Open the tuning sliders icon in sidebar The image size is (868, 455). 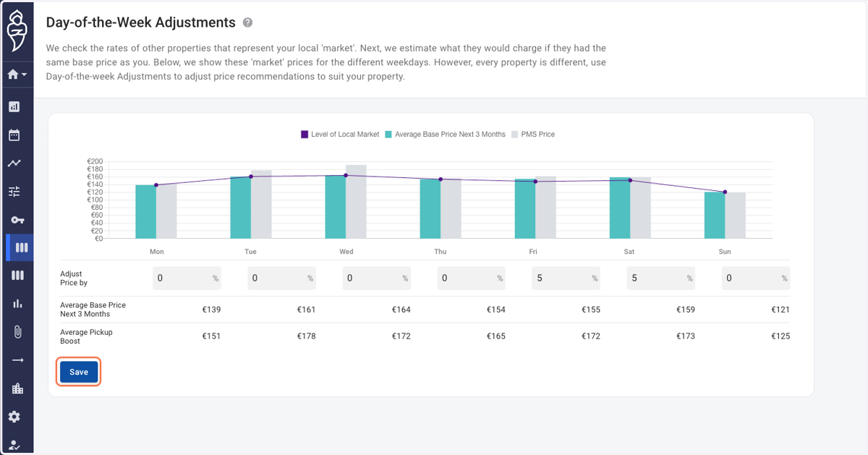pos(14,192)
